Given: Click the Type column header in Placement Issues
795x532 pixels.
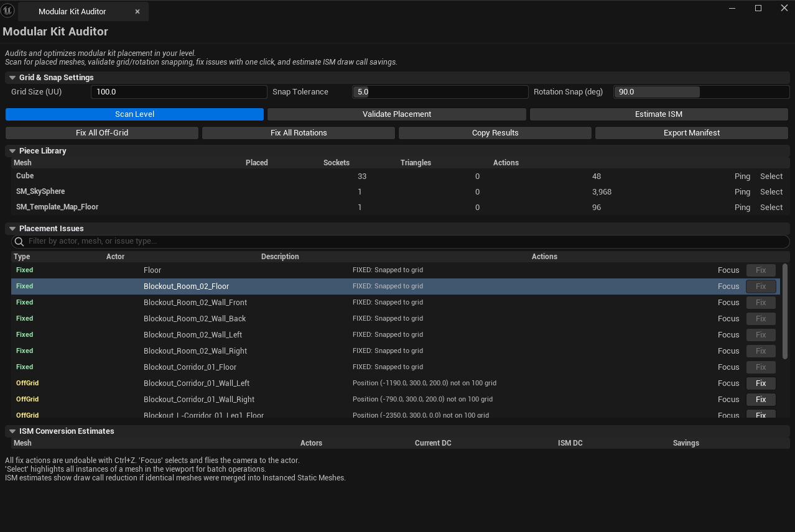Looking at the screenshot, I should 22,257.
